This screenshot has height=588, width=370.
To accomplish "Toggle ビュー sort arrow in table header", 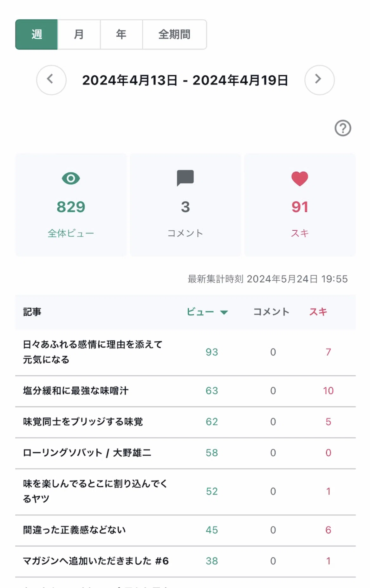I will pos(224,312).
